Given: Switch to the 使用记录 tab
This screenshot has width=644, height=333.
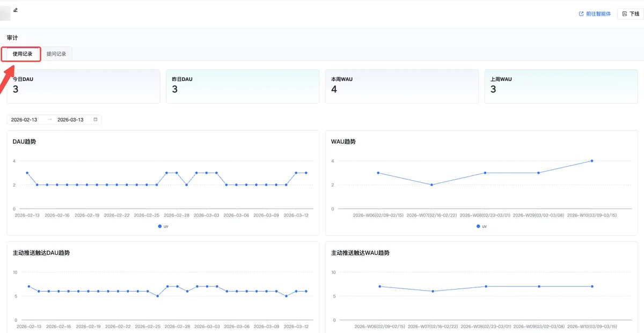Looking at the screenshot, I should click(22, 54).
